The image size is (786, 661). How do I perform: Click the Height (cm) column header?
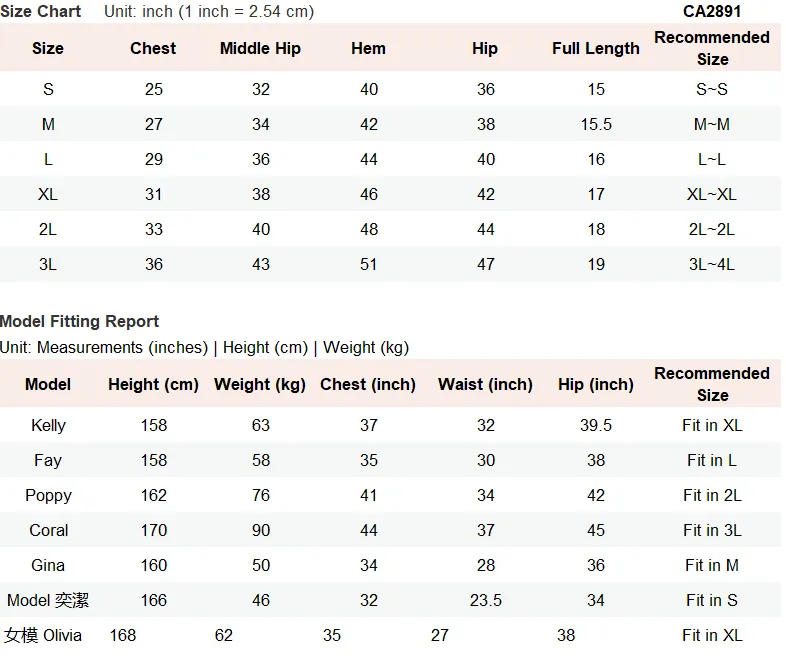(x=153, y=384)
